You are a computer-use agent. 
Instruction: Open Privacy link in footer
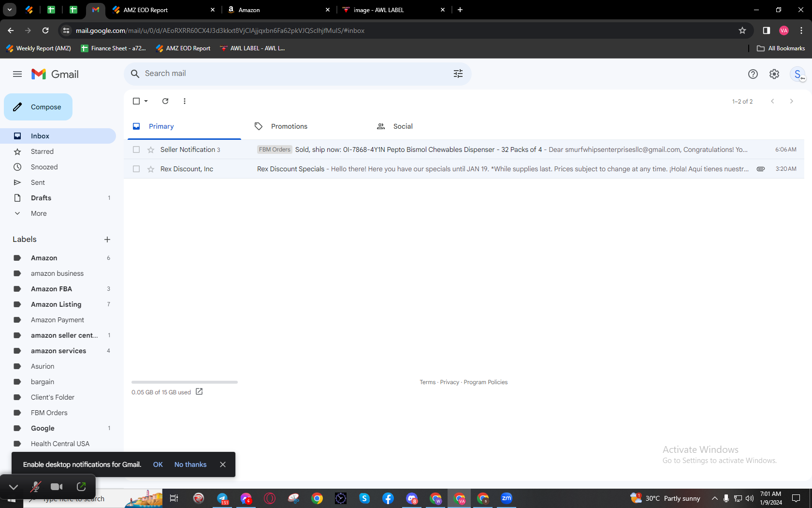coord(449,382)
